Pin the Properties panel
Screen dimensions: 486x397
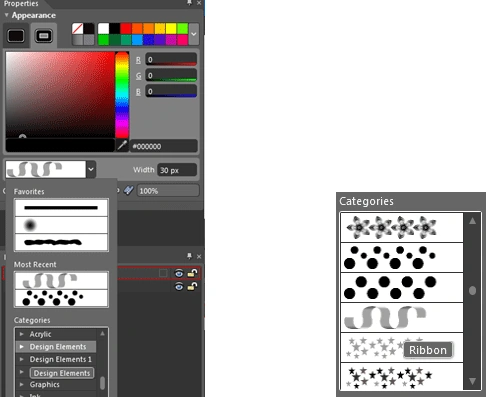click(x=189, y=3)
